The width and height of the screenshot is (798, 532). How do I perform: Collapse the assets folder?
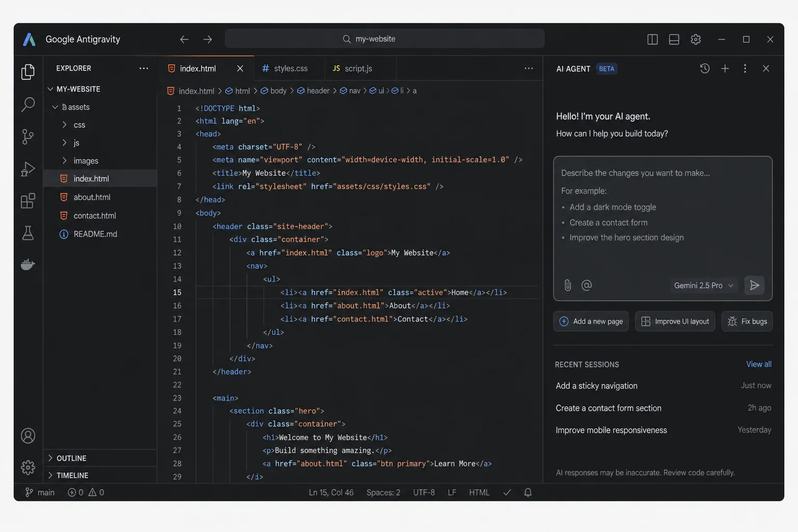coord(55,107)
